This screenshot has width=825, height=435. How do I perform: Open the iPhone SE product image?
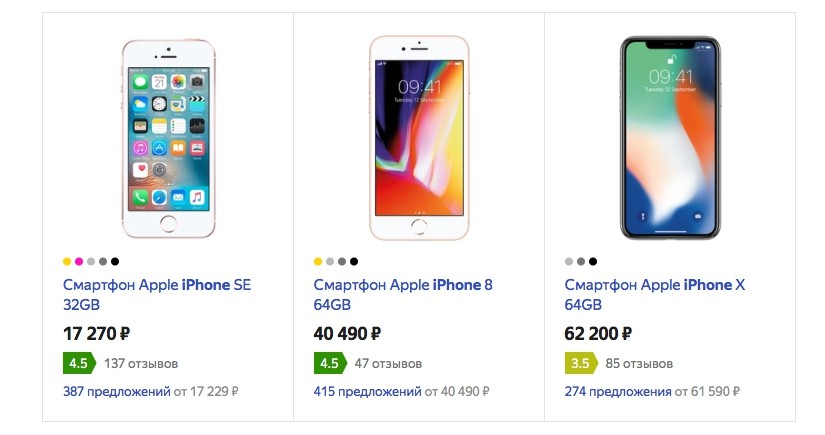point(168,139)
